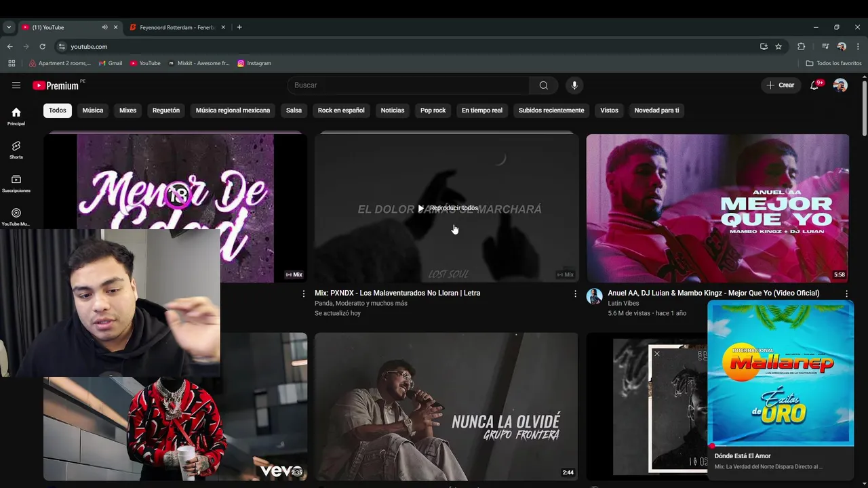
Task: Open Shorts from the sidebar
Action: (x=16, y=150)
